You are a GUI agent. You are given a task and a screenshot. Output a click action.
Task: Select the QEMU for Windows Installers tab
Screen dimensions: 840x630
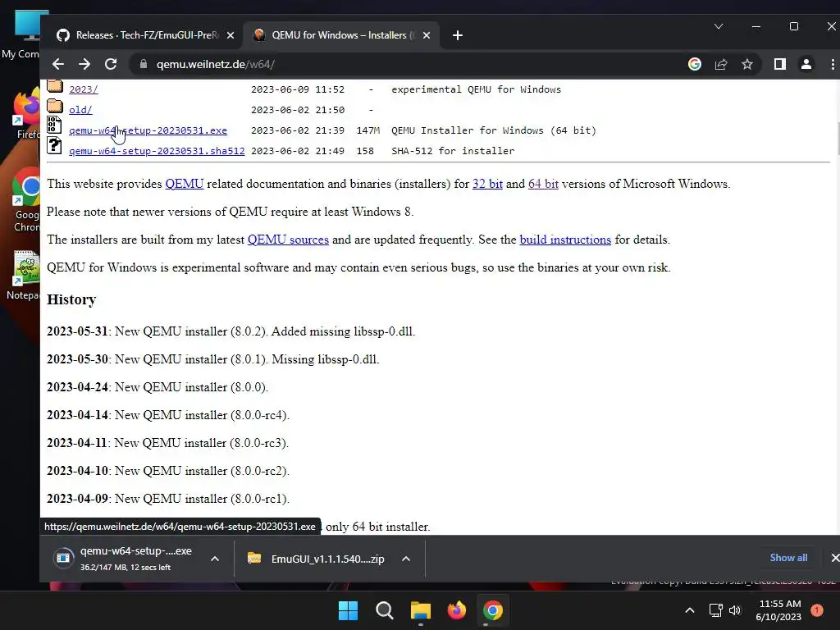[x=341, y=35]
